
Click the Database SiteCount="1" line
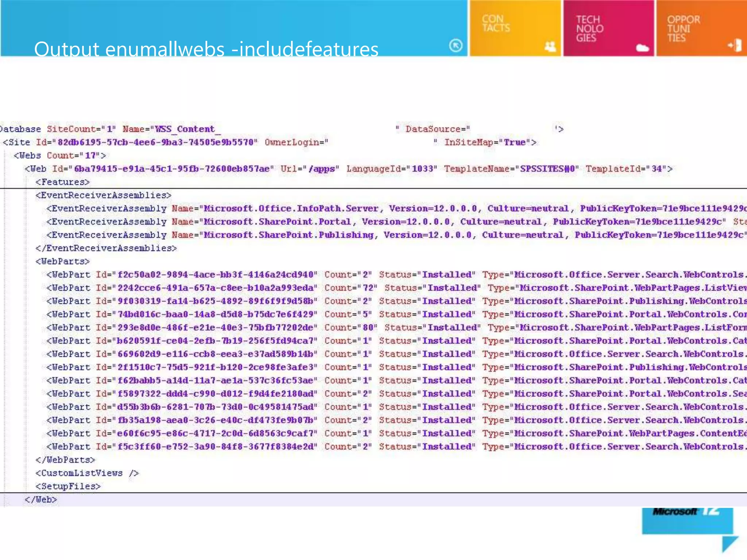282,129
